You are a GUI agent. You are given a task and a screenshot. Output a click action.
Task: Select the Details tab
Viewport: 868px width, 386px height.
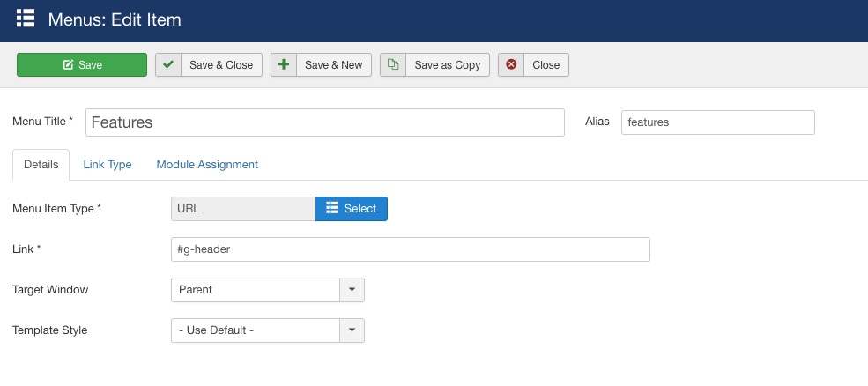[x=41, y=165]
